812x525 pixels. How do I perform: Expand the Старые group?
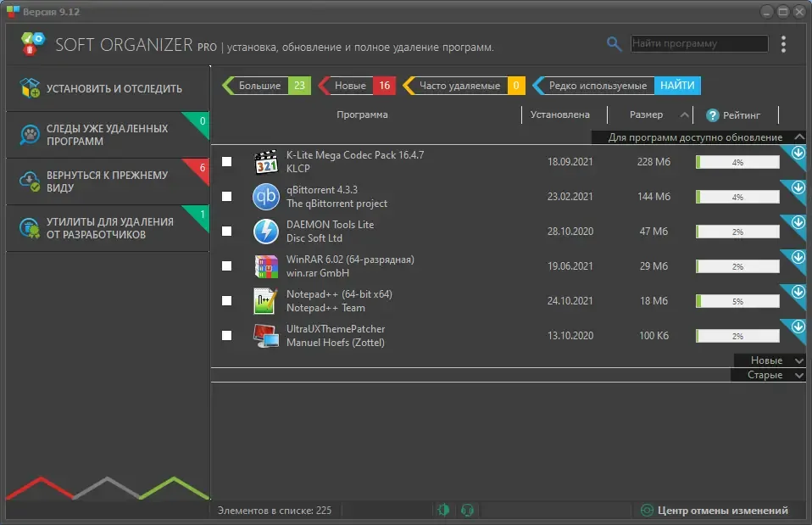pos(769,375)
